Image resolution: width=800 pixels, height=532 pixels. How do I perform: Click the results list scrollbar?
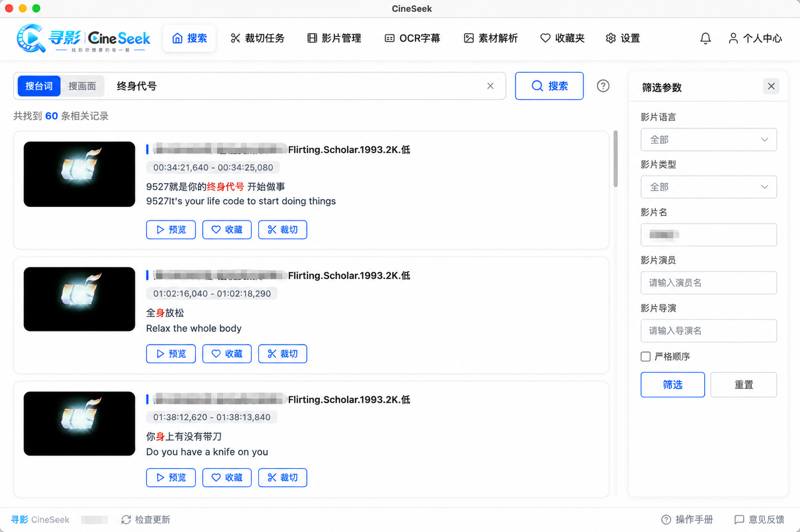(616, 159)
